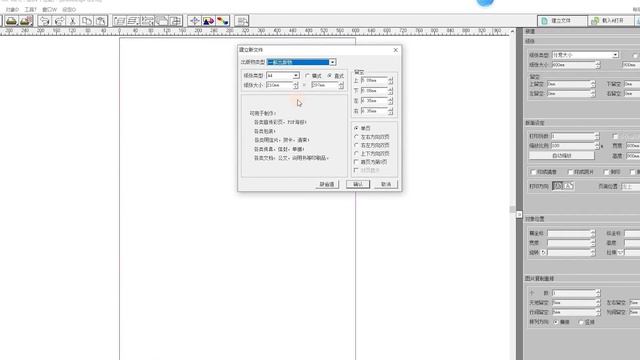This screenshot has height=360, width=640.
Task: Click the text frame icon after paste
Action: [119, 21]
